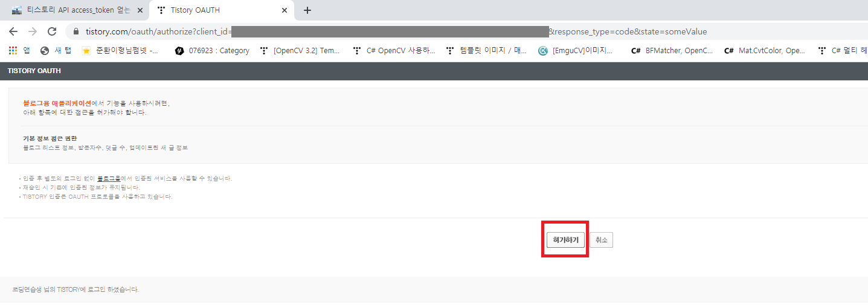Close the Tistory OAUTH tab
Viewport: 868px width, 307px height.
pyautogui.click(x=285, y=10)
